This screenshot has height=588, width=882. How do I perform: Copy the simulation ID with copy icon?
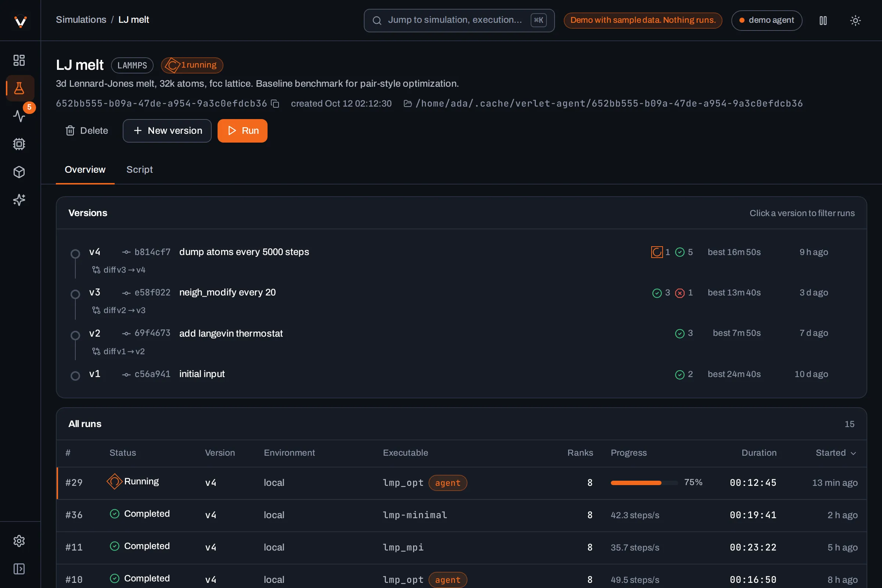click(x=275, y=104)
